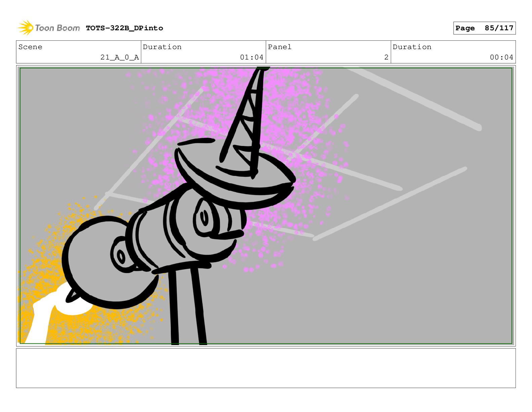Click the empty notes box below panel
The image size is (532, 412).
266,368
